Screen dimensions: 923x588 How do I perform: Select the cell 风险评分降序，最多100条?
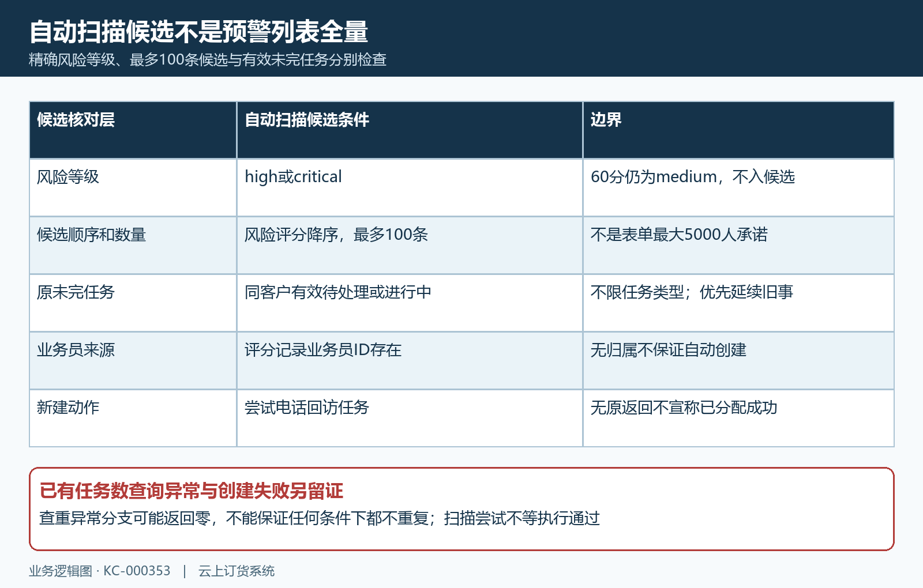(410, 246)
